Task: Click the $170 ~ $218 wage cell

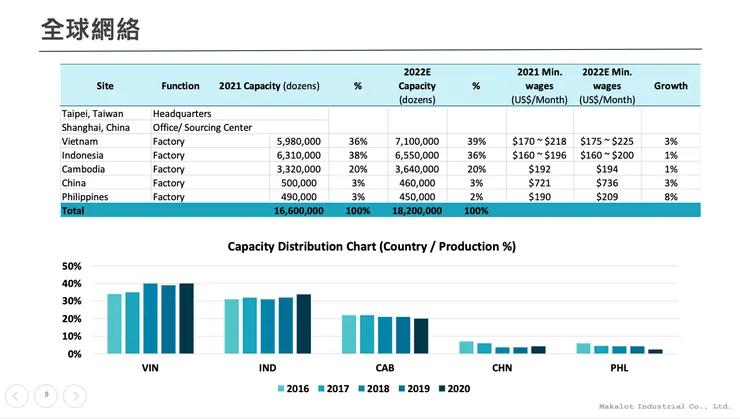Action: tap(539, 142)
